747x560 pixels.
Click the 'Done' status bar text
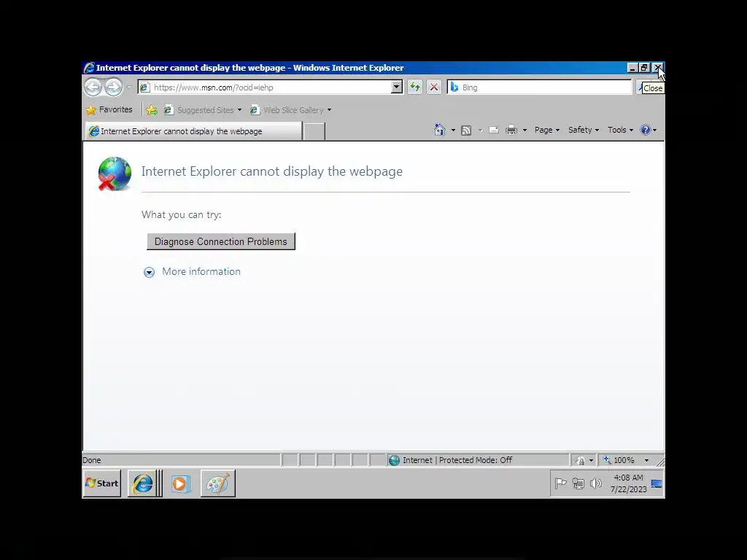(91, 460)
